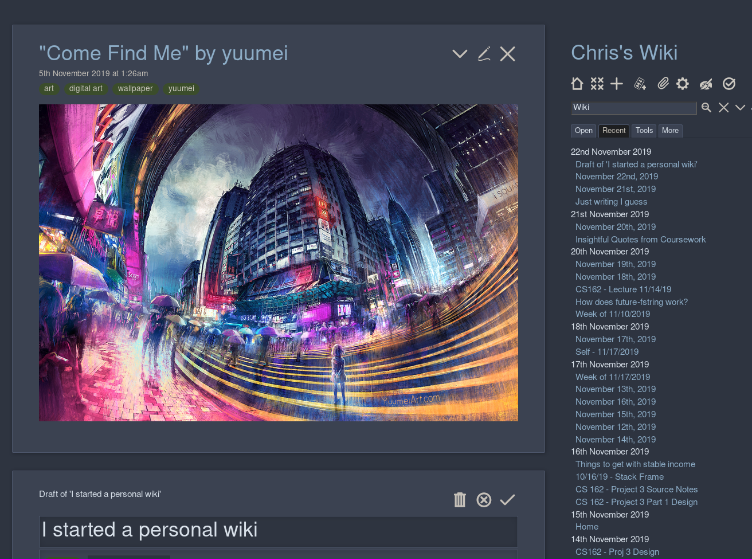Open the 'wallpaper' tag pill
Screen dimensions: 752x560
coord(135,89)
